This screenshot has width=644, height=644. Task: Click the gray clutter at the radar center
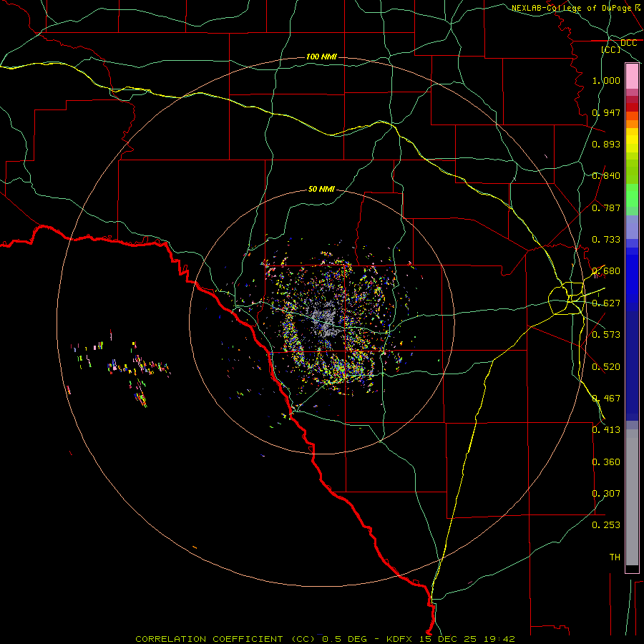(326, 318)
